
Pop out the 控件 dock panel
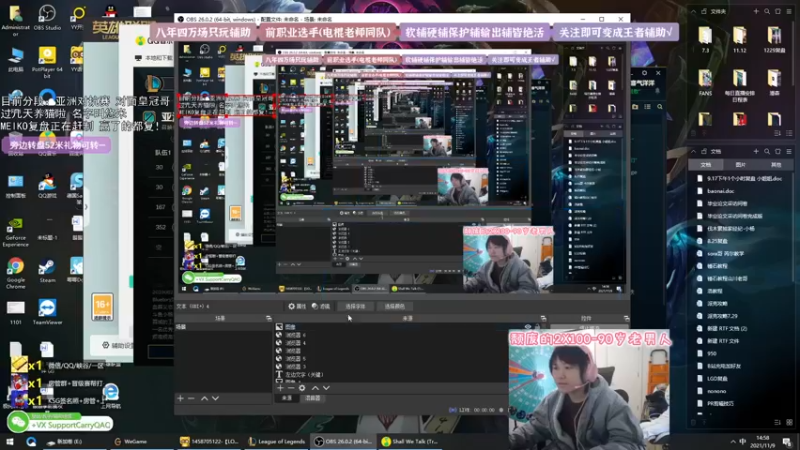626,318
